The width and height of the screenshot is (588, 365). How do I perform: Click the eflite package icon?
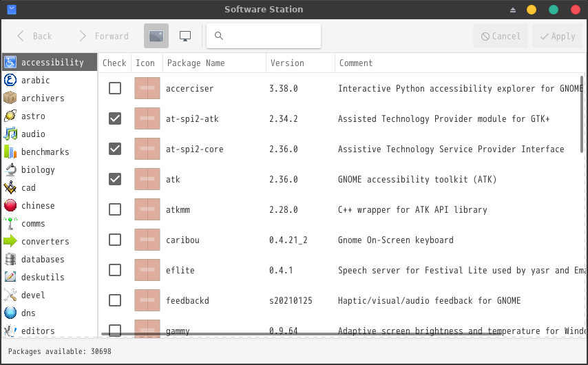point(147,270)
